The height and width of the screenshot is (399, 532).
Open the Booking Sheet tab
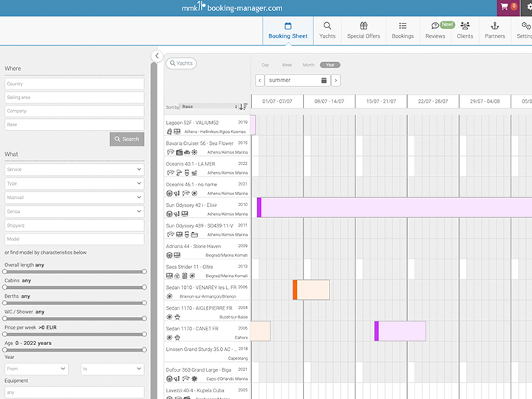click(x=287, y=31)
